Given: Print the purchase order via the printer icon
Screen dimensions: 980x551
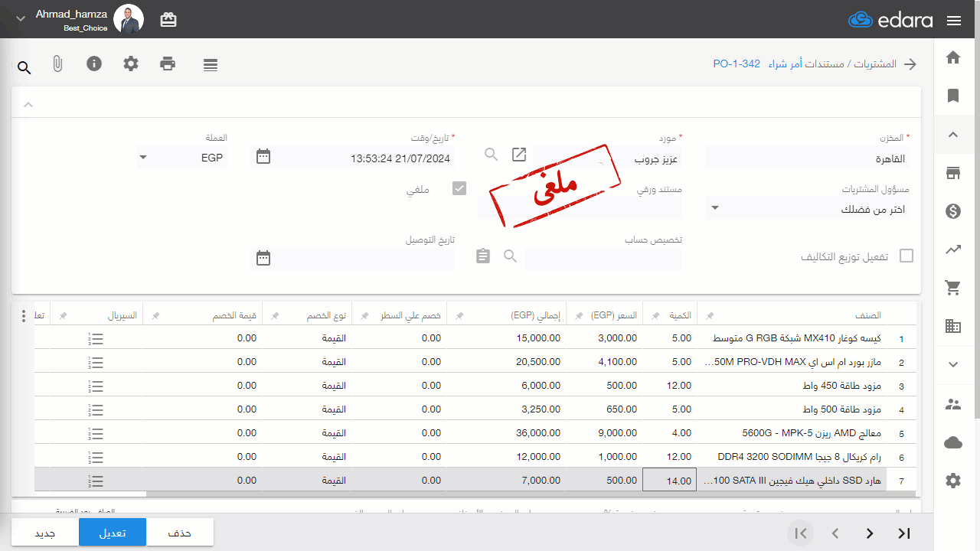Looking at the screenshot, I should [168, 64].
